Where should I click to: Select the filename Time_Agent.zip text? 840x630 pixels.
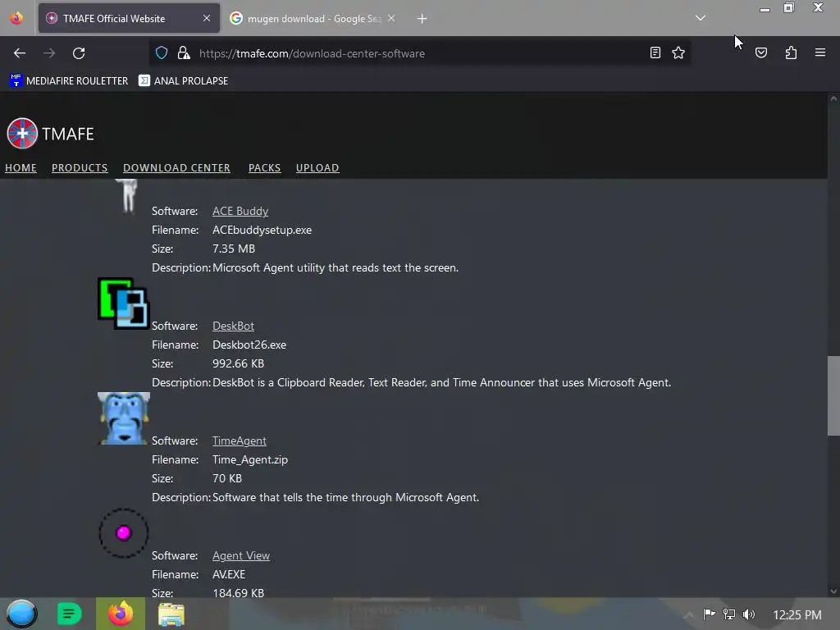[x=250, y=459]
